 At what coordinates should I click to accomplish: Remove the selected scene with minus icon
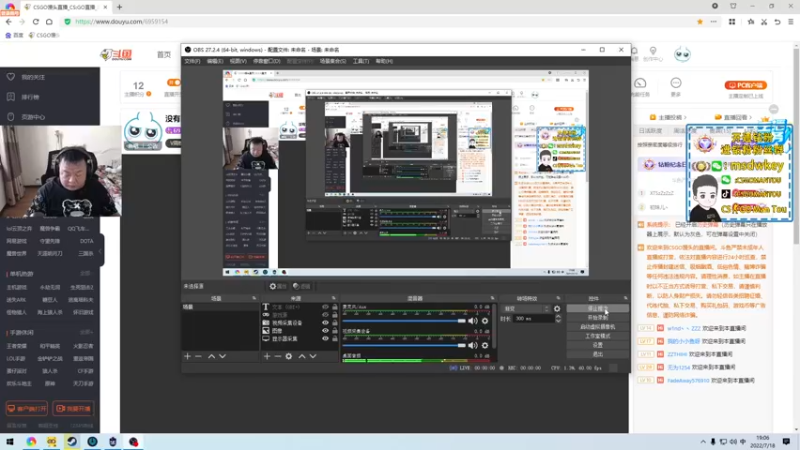click(198, 356)
